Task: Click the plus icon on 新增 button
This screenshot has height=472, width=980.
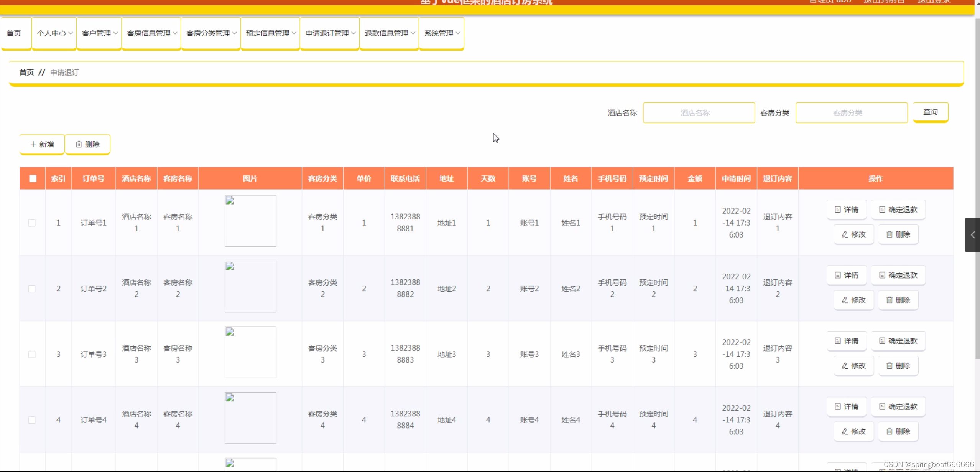Action: pyautogui.click(x=33, y=144)
